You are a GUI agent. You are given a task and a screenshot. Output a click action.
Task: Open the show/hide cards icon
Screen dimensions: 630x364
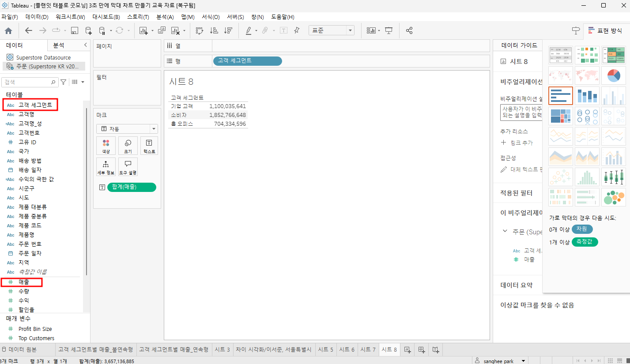(371, 30)
